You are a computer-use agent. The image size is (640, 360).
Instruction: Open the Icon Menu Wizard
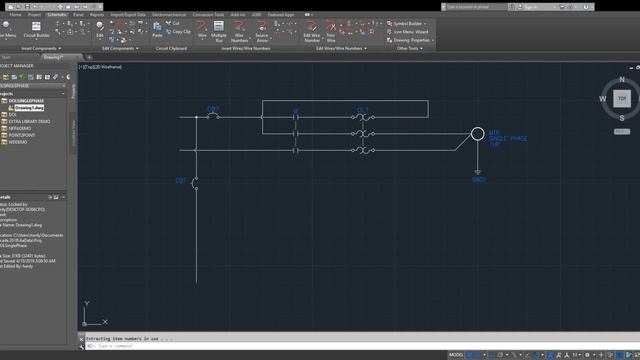click(407, 32)
